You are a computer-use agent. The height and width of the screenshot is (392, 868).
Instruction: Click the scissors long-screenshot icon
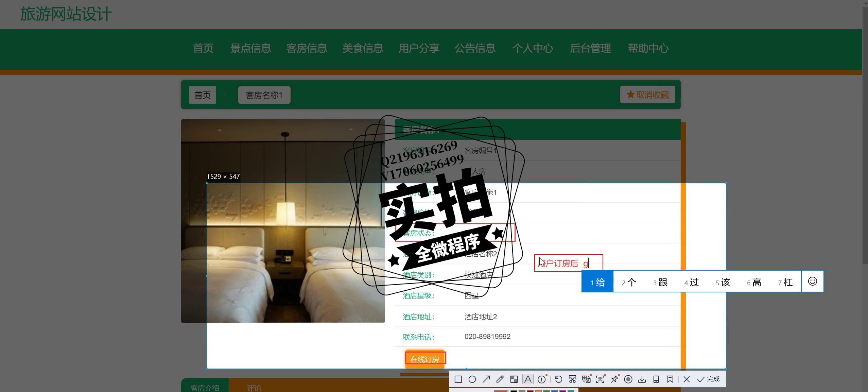572,379
